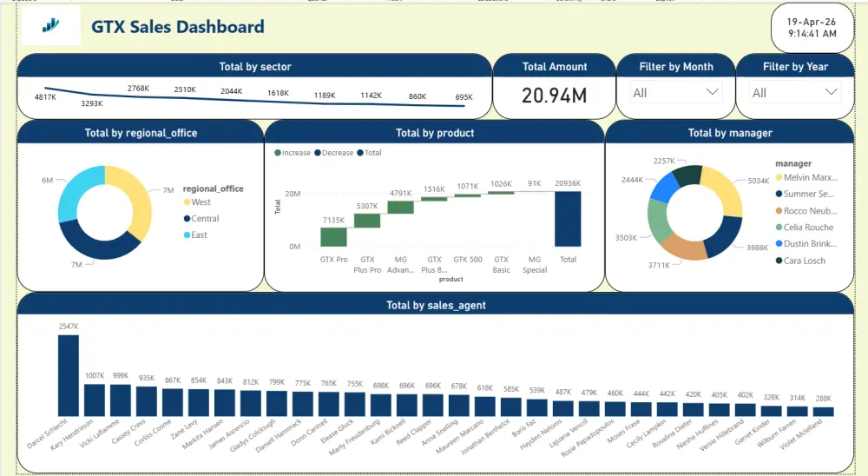Click the 7135K waterfall data label
Viewport: 868px width, 476px height.
(x=334, y=220)
